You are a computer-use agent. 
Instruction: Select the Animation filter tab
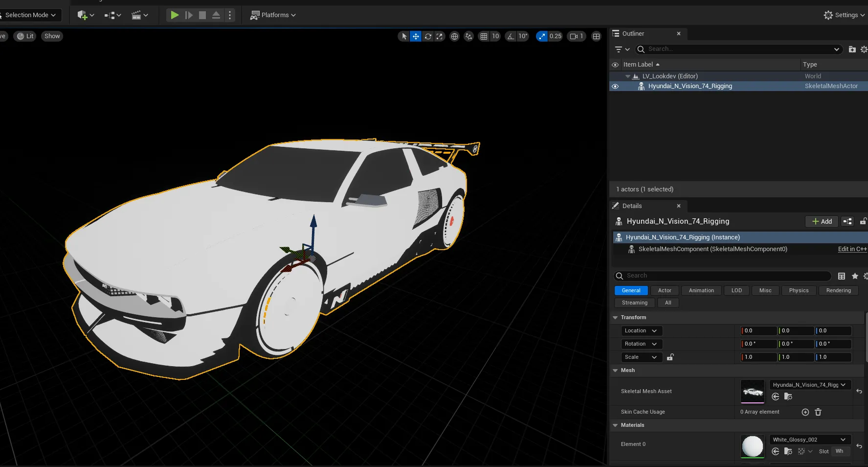click(701, 291)
